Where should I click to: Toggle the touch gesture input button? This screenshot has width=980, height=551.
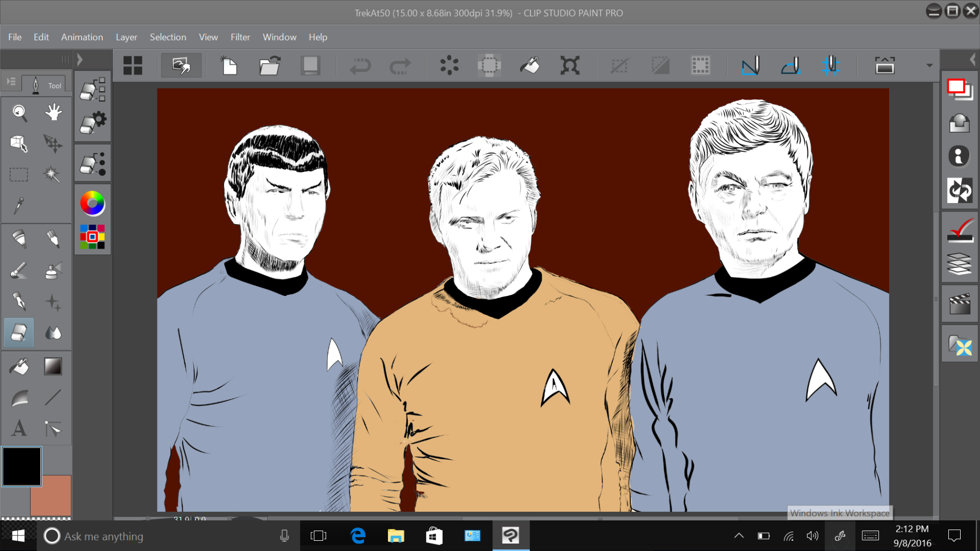[x=181, y=66]
